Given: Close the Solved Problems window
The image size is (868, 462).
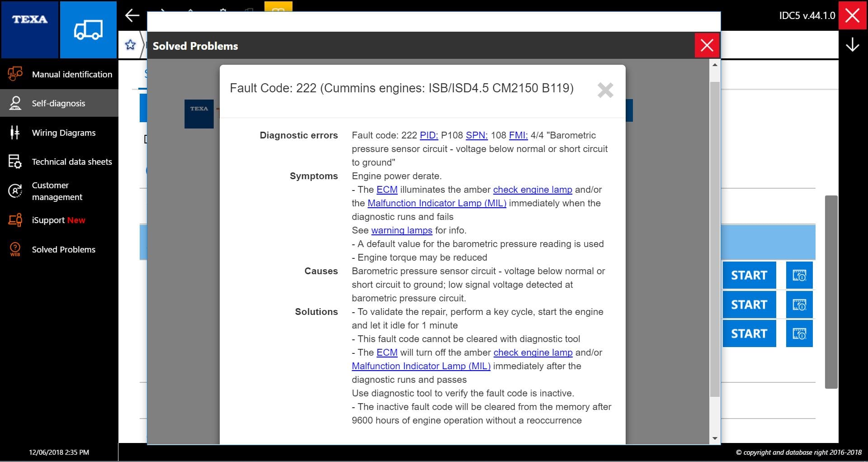Looking at the screenshot, I should point(707,45).
